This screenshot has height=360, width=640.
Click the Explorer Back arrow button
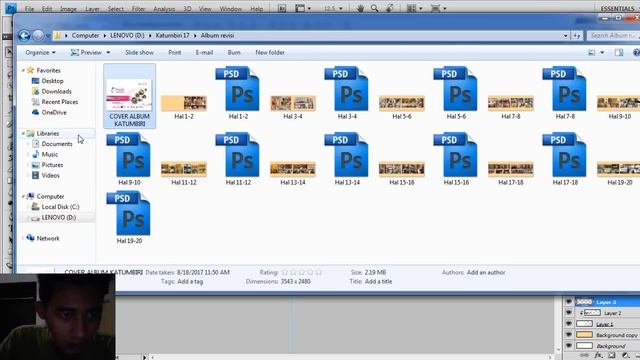click(24, 36)
